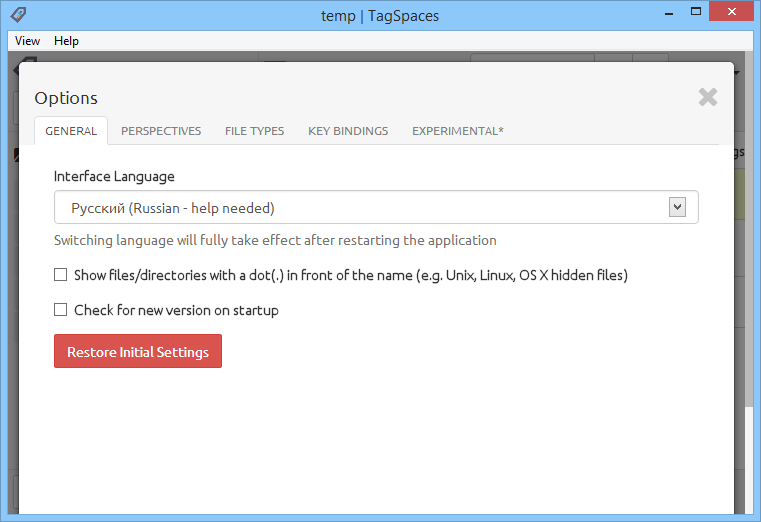
Task: Click Restore Initial Settings button
Action: point(138,351)
